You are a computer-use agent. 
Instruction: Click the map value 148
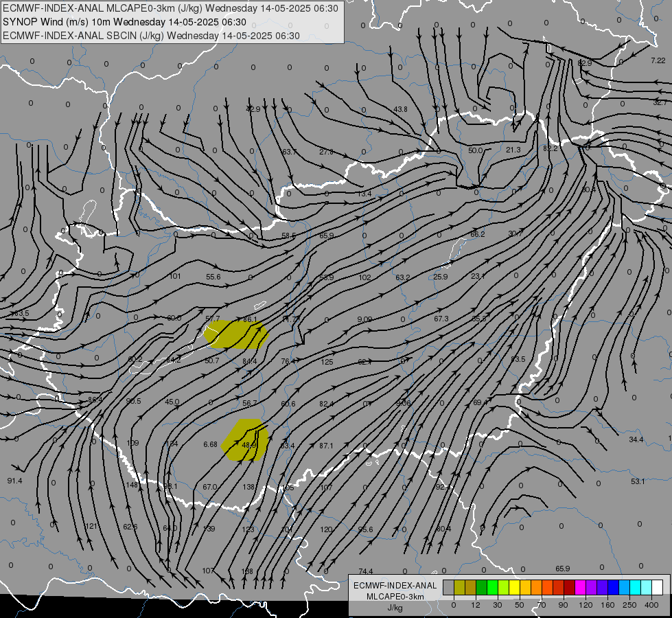(132, 485)
